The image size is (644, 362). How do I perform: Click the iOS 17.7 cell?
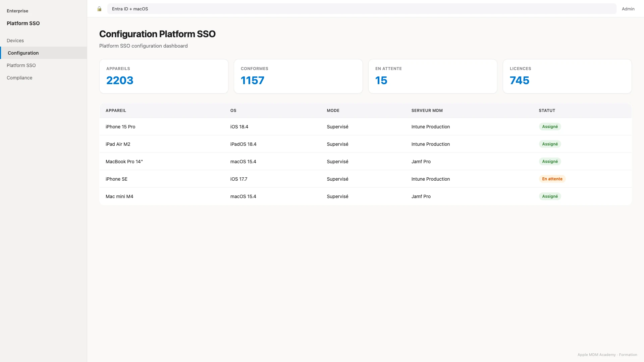238,179
